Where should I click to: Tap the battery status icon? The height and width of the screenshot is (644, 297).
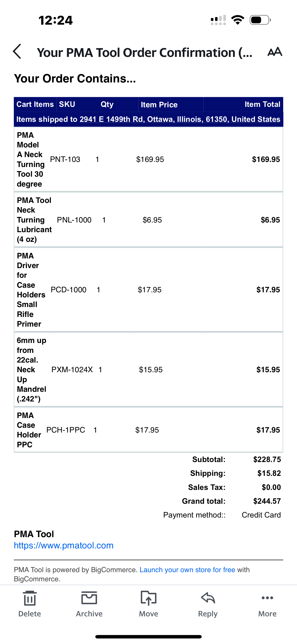coord(260,20)
